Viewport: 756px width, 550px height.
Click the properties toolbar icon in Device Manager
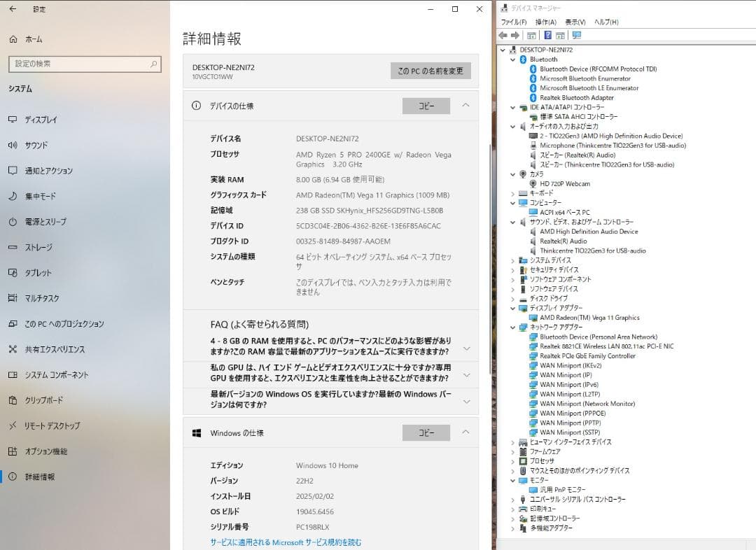point(560,35)
